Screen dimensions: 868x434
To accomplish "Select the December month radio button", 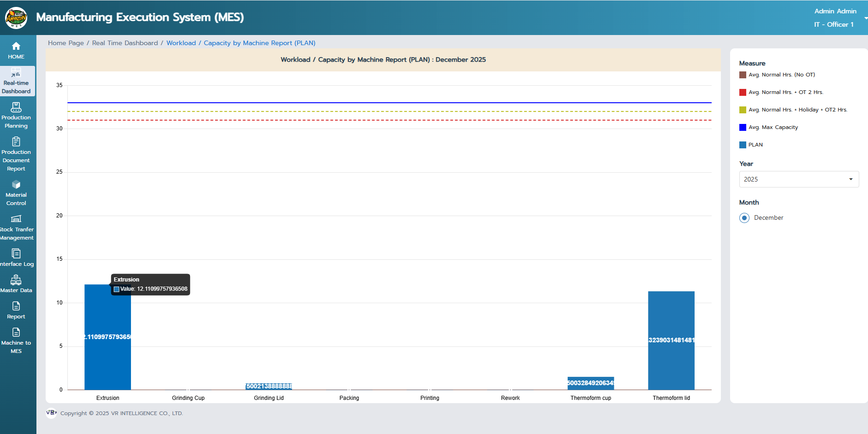I will click(x=744, y=218).
